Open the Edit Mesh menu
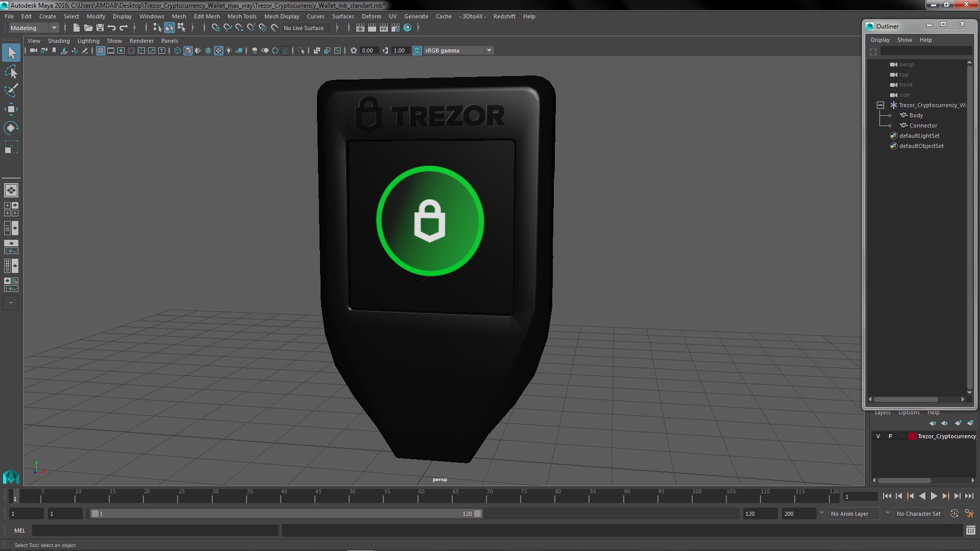 207,16
